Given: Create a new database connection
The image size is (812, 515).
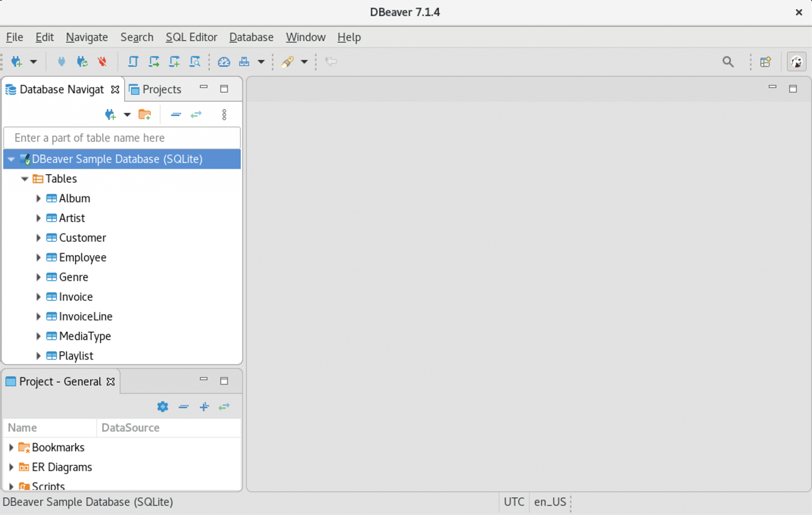Looking at the screenshot, I should click(x=16, y=61).
